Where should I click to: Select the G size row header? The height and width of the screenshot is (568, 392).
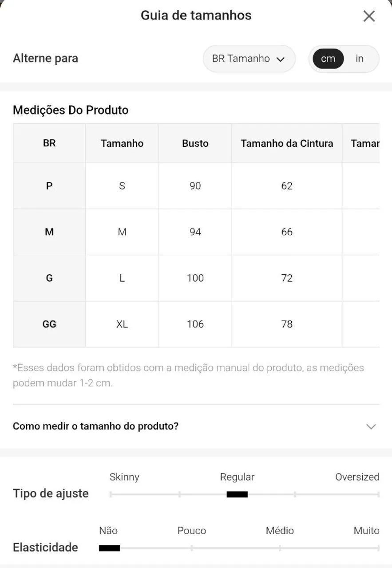(x=49, y=278)
